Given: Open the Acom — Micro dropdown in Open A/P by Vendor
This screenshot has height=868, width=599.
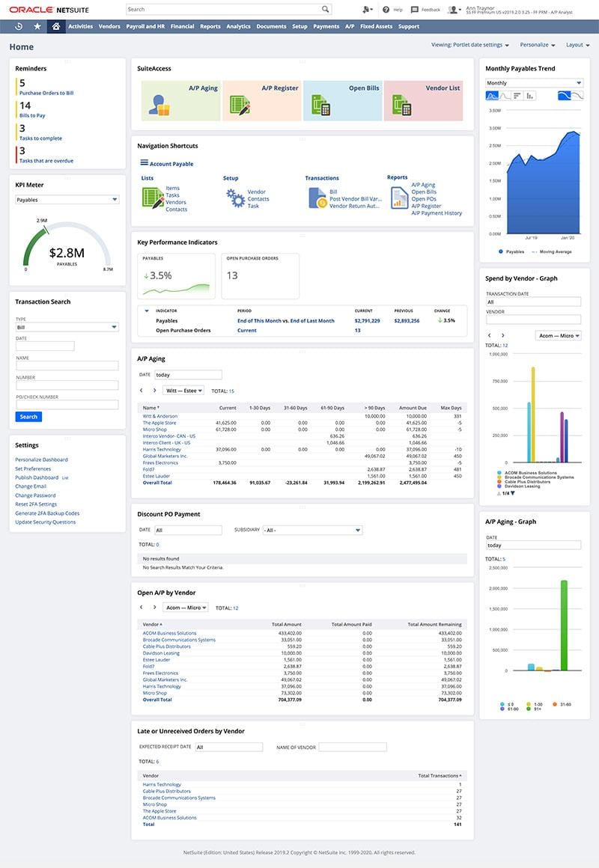Looking at the screenshot, I should click(x=186, y=608).
